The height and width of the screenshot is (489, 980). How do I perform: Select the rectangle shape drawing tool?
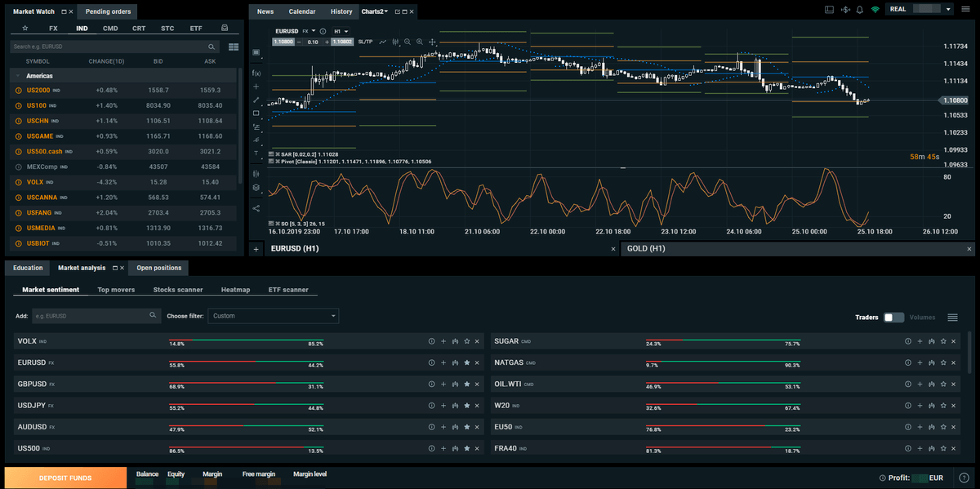click(x=256, y=113)
